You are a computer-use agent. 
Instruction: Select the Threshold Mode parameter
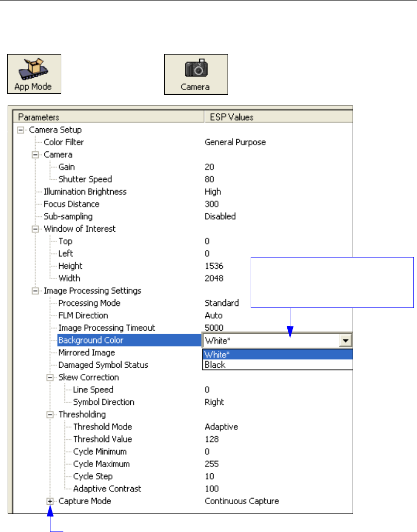click(103, 427)
